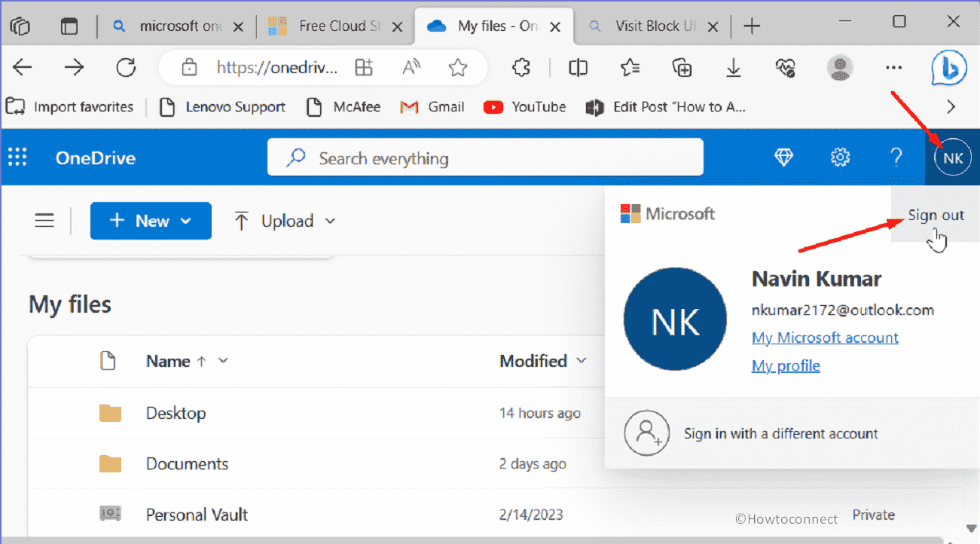Open Downloads icon
The height and width of the screenshot is (544, 980).
(x=734, y=68)
